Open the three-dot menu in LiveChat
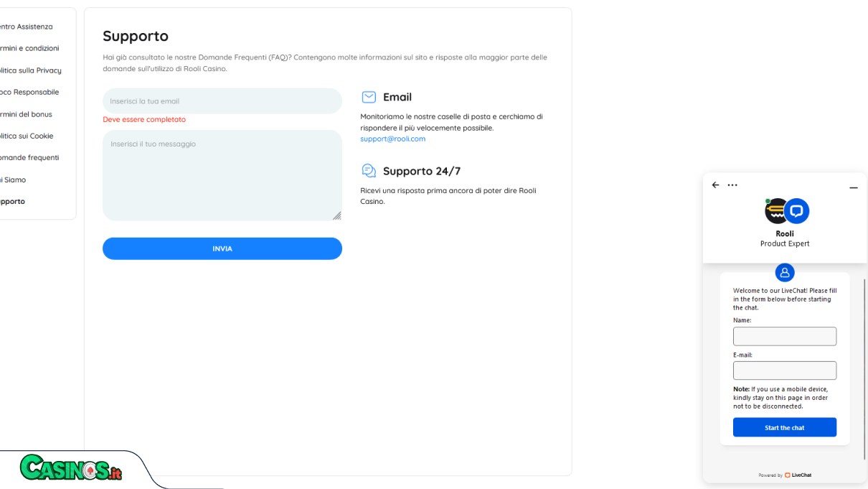This screenshot has height=489, width=868. click(732, 185)
